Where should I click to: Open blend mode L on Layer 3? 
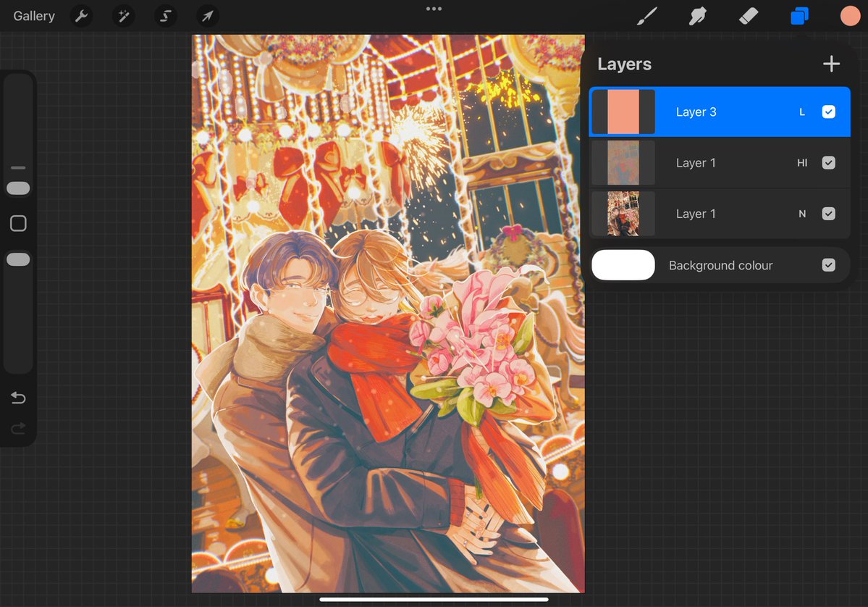coord(801,112)
